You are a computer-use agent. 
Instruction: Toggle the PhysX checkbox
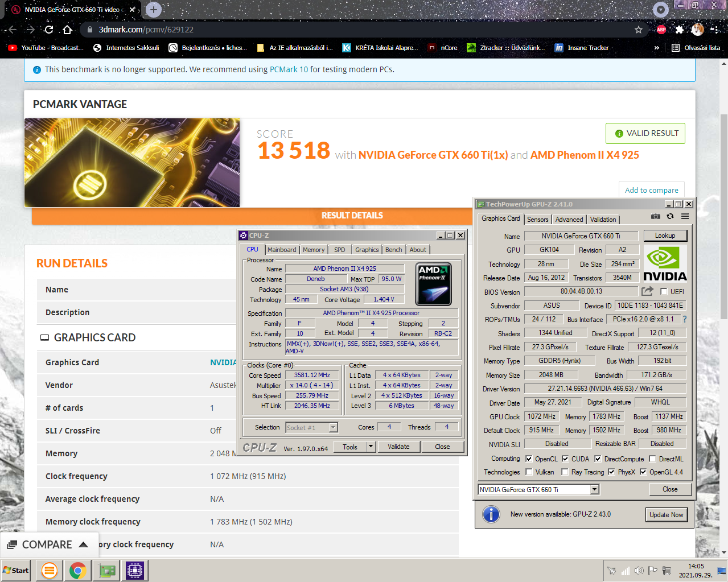[x=611, y=472]
